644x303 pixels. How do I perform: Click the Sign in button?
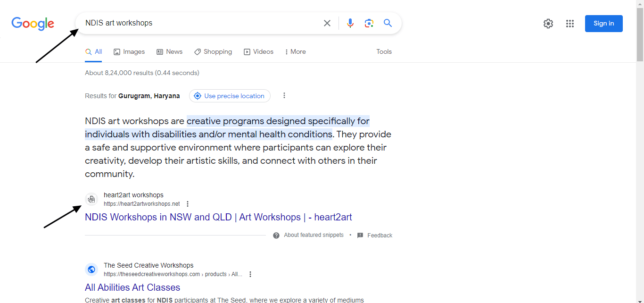point(603,24)
